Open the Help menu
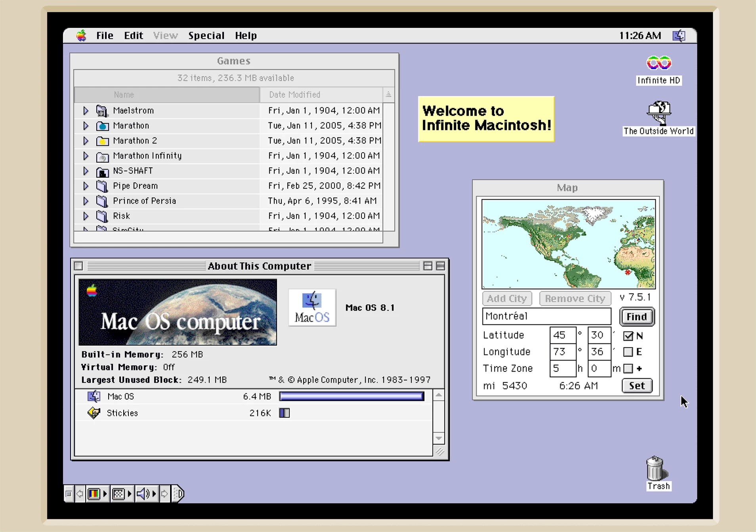756x532 pixels. [246, 36]
